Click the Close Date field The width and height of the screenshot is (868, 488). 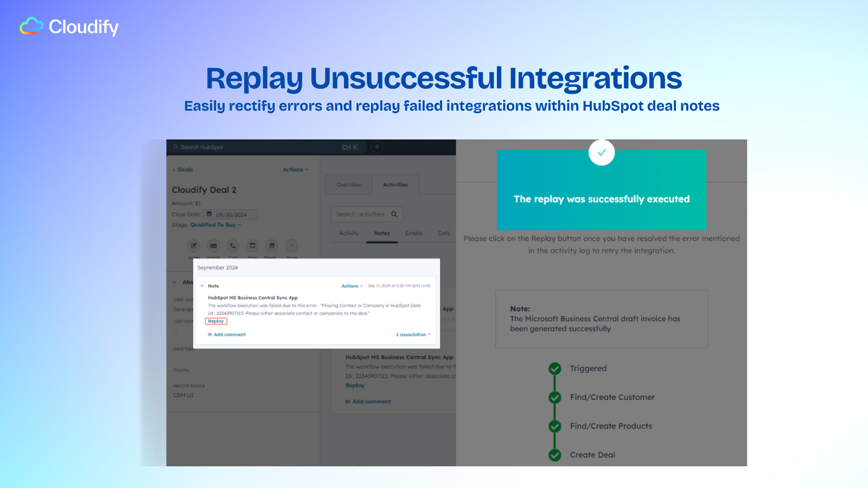click(231, 215)
